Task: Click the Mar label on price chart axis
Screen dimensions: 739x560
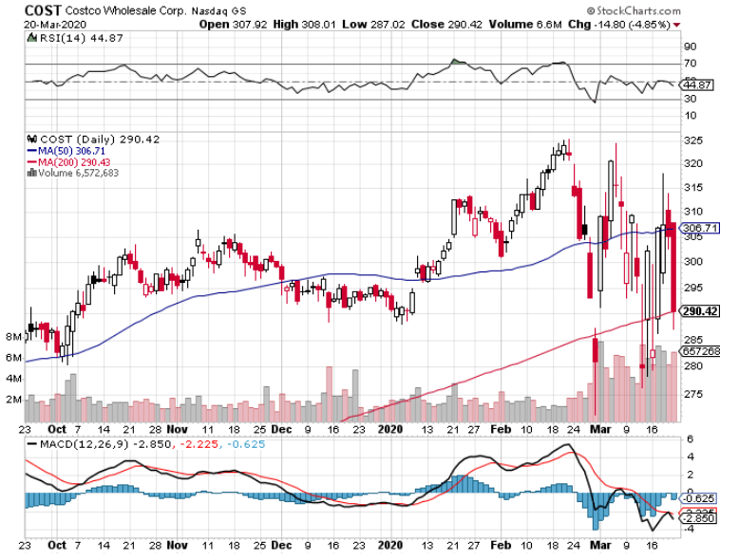Action: [600, 430]
